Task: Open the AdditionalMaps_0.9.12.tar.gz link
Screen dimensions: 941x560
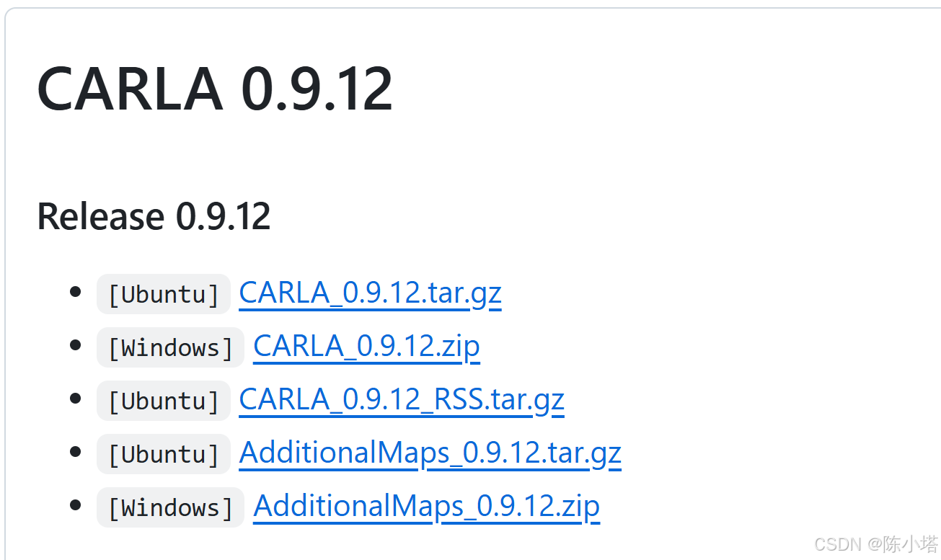Action: [430, 453]
